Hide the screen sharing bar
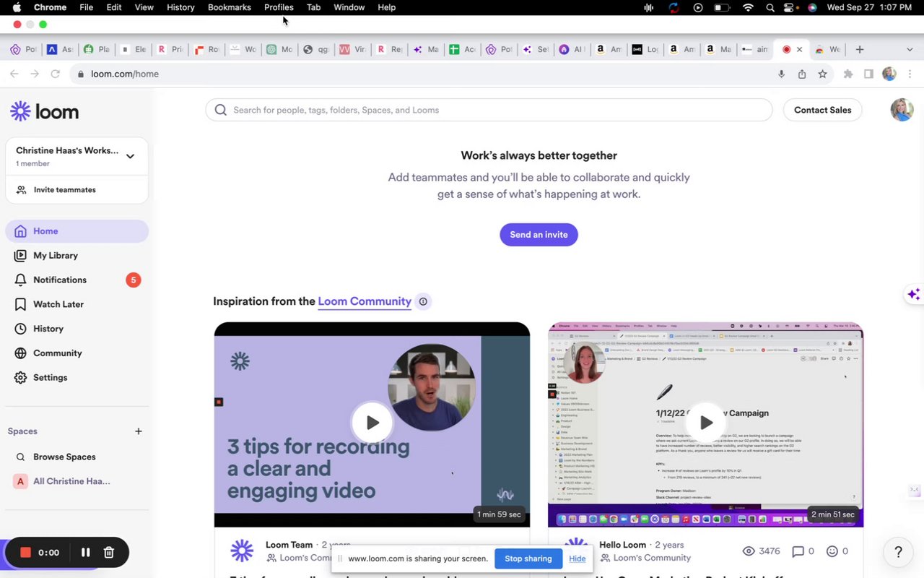The height and width of the screenshot is (578, 924). (x=577, y=558)
